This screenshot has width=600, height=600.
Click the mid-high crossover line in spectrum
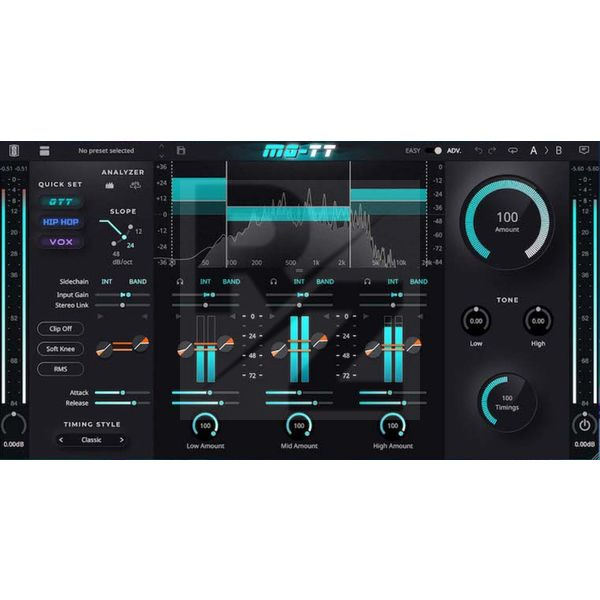pos(350,214)
